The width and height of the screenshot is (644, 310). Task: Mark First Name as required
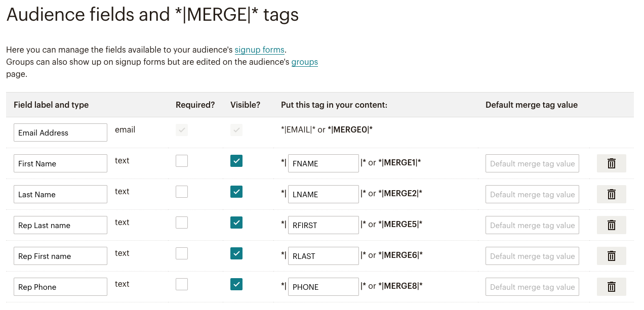click(182, 161)
